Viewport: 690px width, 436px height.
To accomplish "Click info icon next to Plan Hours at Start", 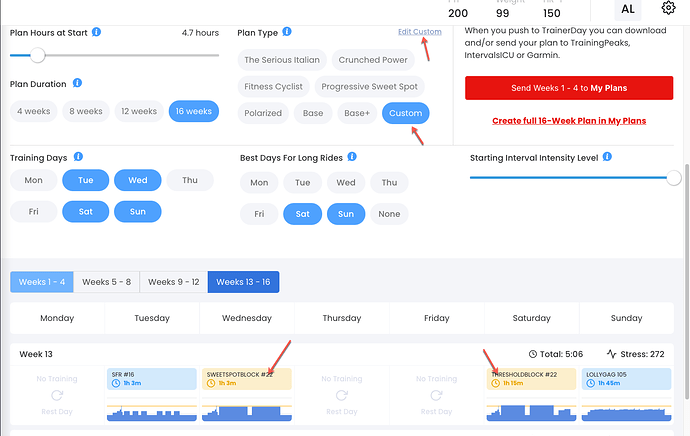I will (x=96, y=32).
